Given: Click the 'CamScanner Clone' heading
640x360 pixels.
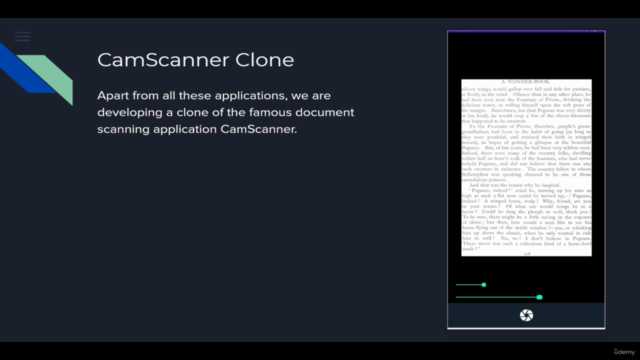Looking at the screenshot, I should point(196,60).
